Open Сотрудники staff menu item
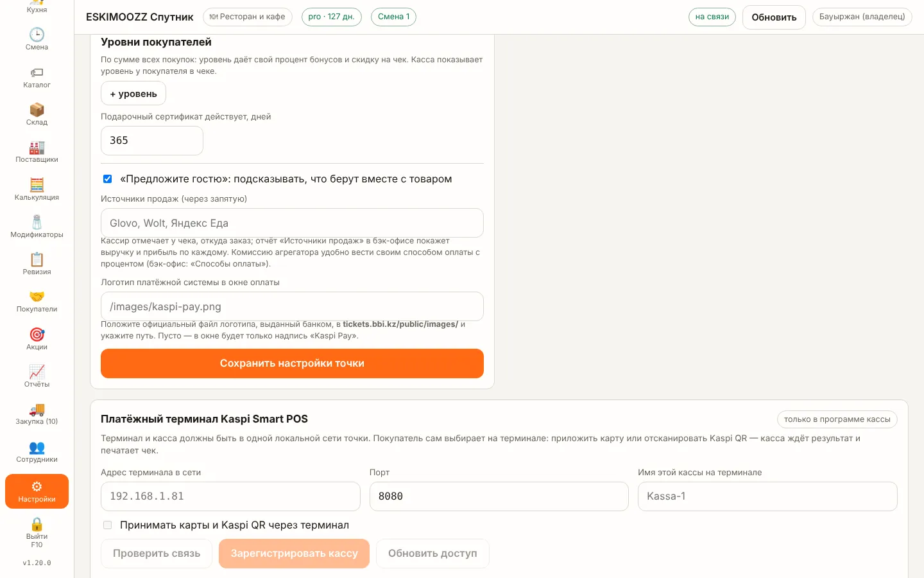 pyautogui.click(x=37, y=451)
